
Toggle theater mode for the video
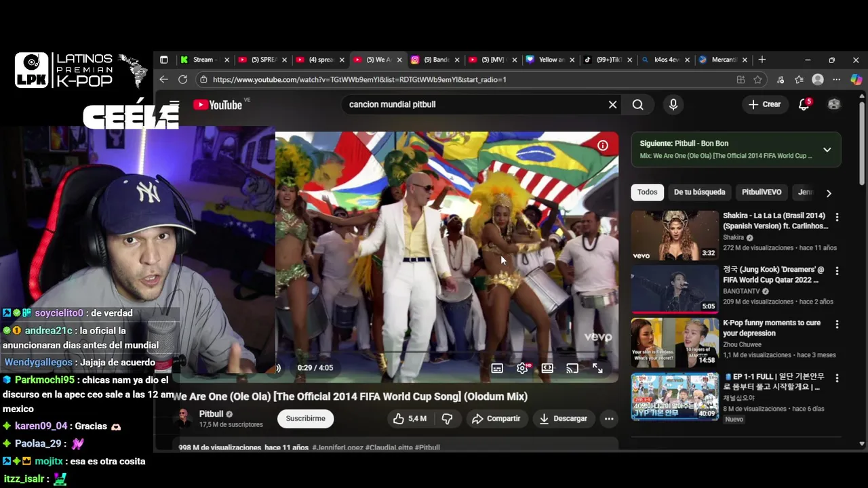[x=547, y=368]
